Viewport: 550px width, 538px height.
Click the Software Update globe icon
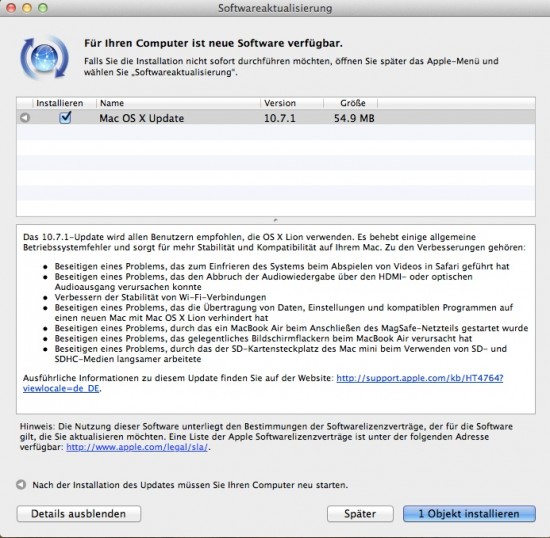coord(45,57)
